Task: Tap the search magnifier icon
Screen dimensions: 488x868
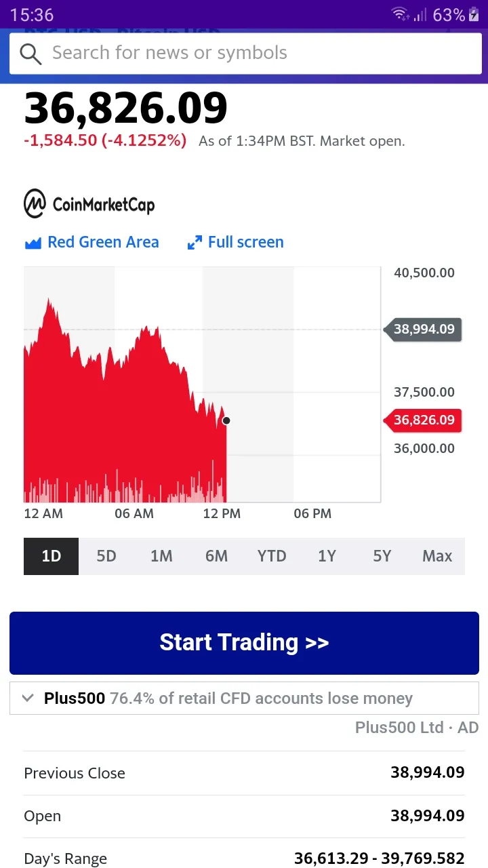Action: tap(30, 54)
